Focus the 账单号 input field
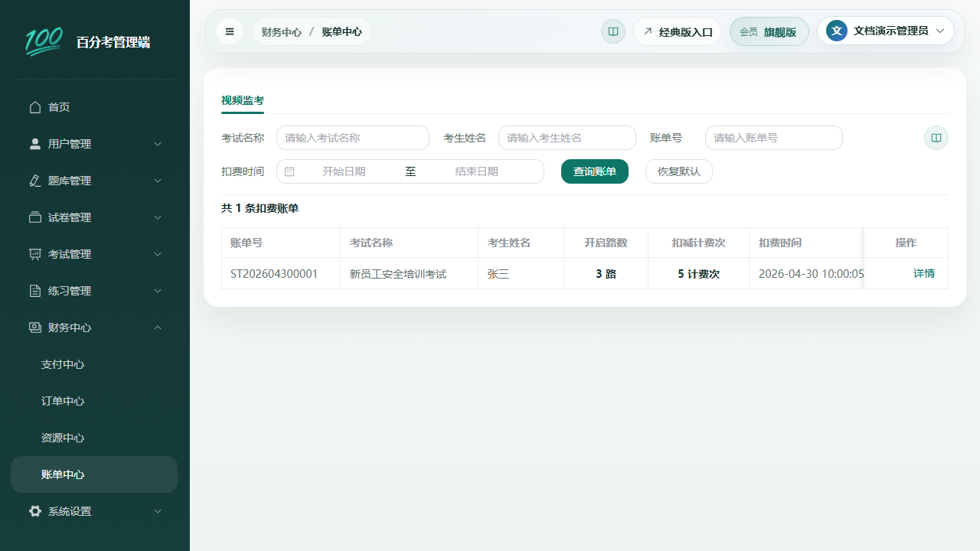This screenshot has height=551, width=980. click(774, 138)
